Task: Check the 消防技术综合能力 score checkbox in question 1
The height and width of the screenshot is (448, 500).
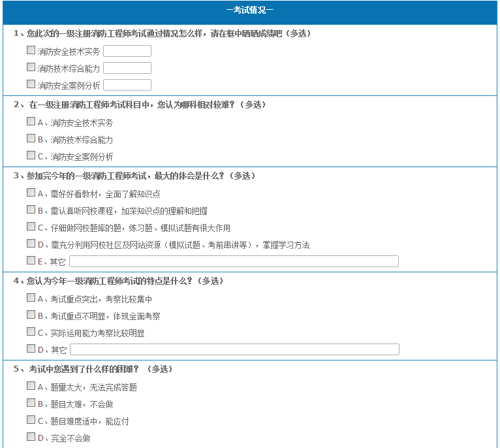Action: [x=31, y=67]
